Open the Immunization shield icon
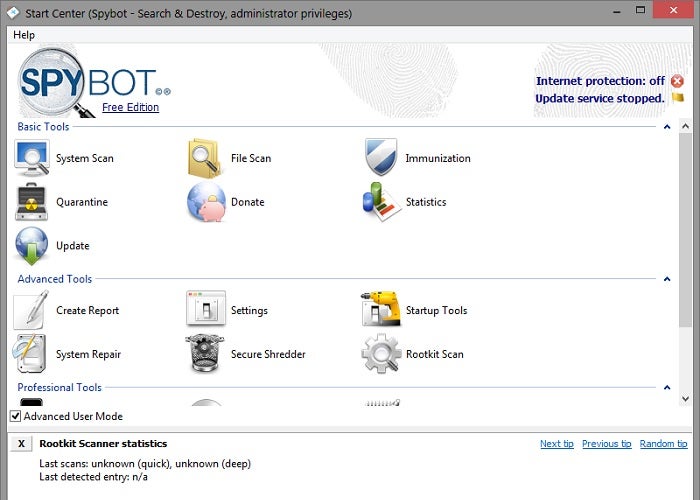 pyautogui.click(x=381, y=158)
